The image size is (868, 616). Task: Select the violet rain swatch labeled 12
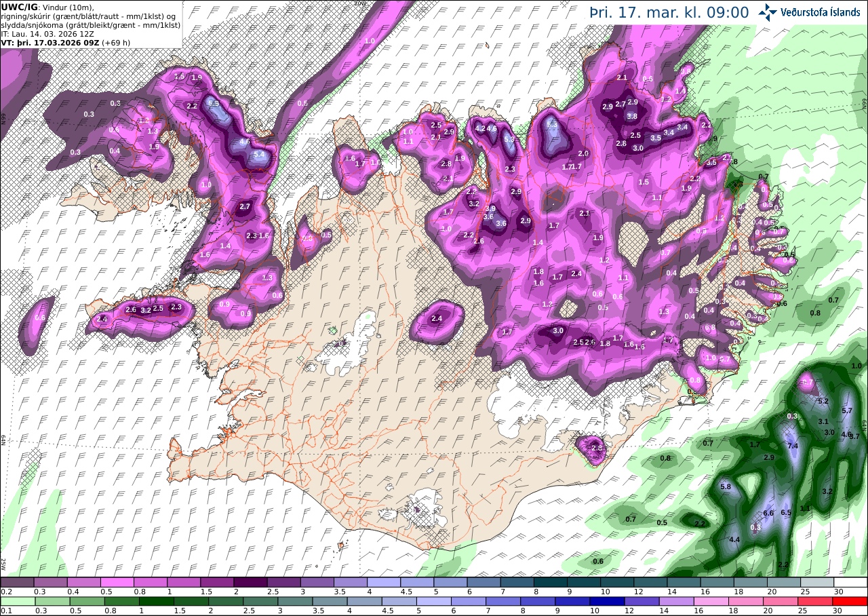642,601
